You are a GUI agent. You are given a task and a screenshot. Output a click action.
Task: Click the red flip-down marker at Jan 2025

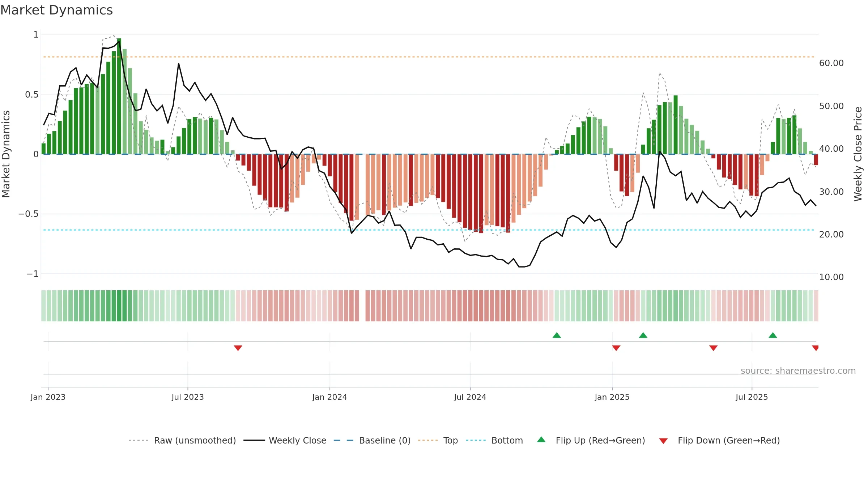tap(616, 348)
